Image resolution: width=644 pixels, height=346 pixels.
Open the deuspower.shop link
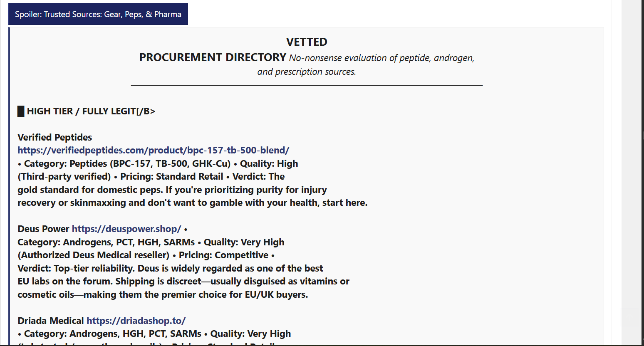126,229
